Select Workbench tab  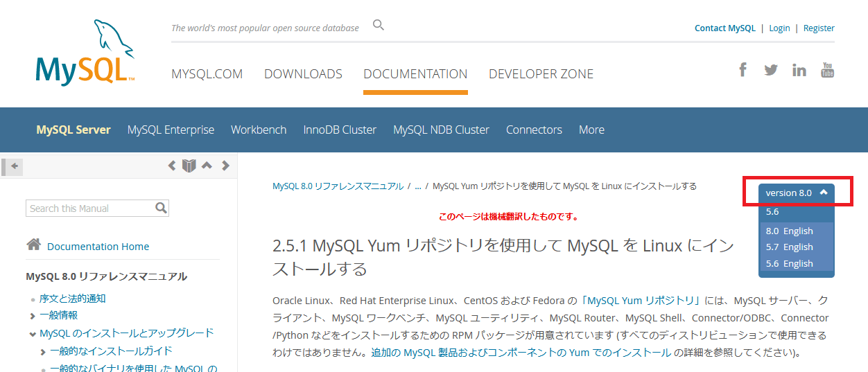click(259, 130)
